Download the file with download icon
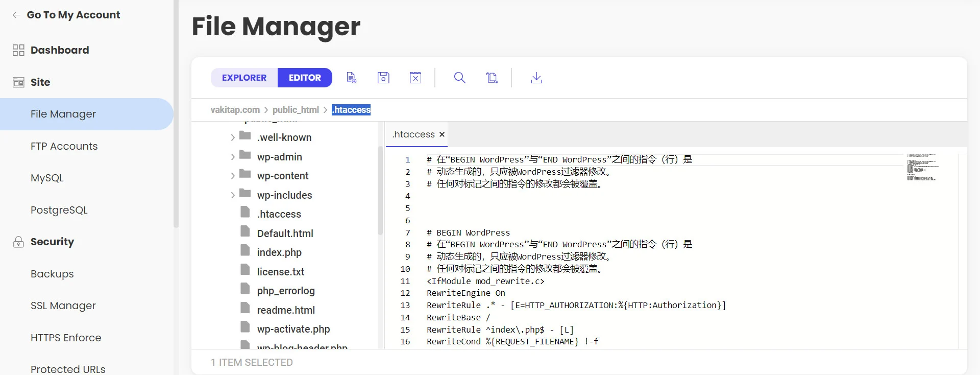The width and height of the screenshot is (980, 375). 536,78
